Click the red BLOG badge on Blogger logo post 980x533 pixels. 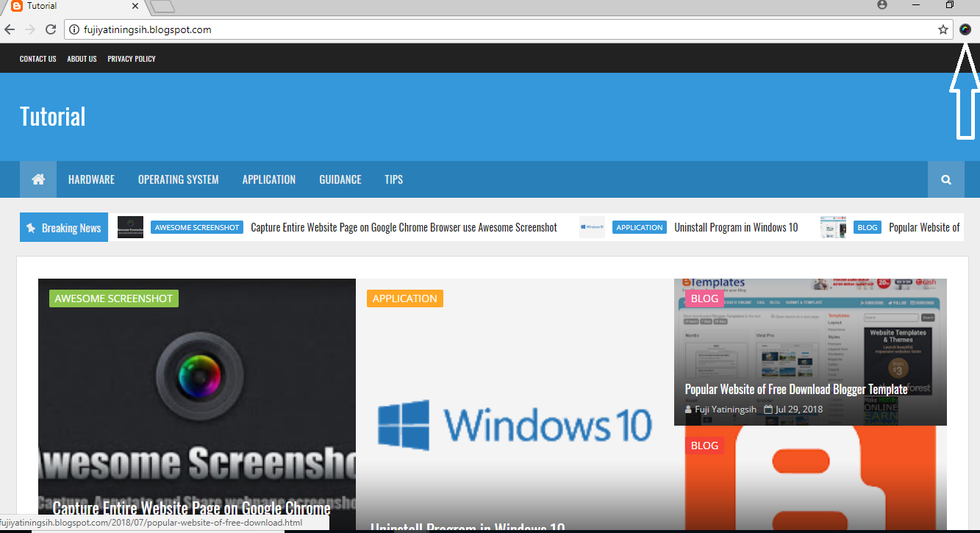click(x=705, y=446)
